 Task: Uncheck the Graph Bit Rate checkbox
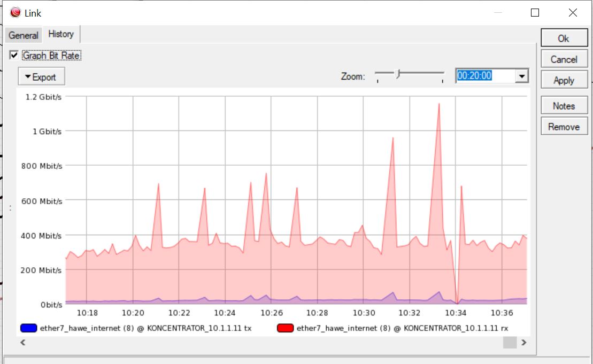pos(14,55)
